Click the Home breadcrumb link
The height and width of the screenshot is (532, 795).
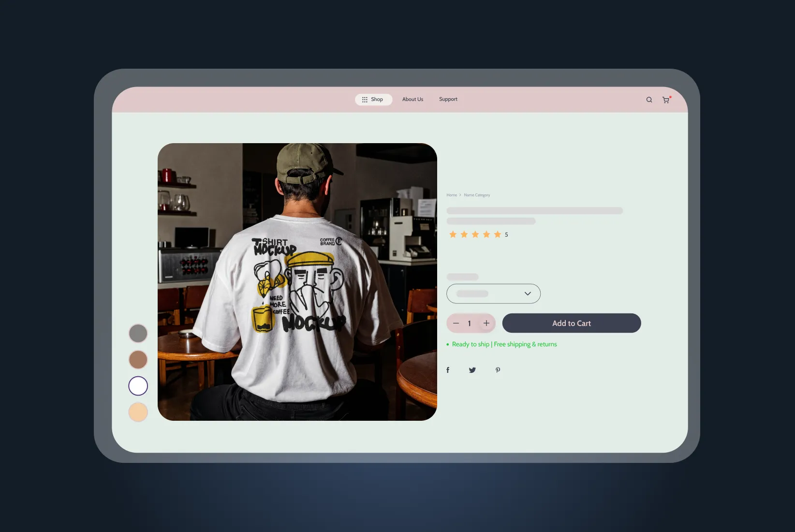pyautogui.click(x=452, y=195)
